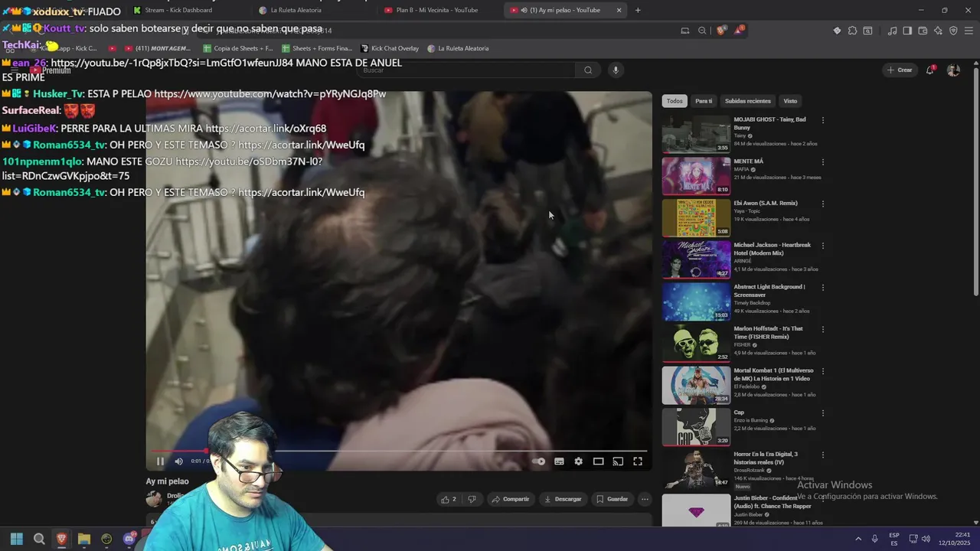The height and width of the screenshot is (551, 980).
Task: Select the Subidas recientes filter chip
Action: (x=748, y=101)
